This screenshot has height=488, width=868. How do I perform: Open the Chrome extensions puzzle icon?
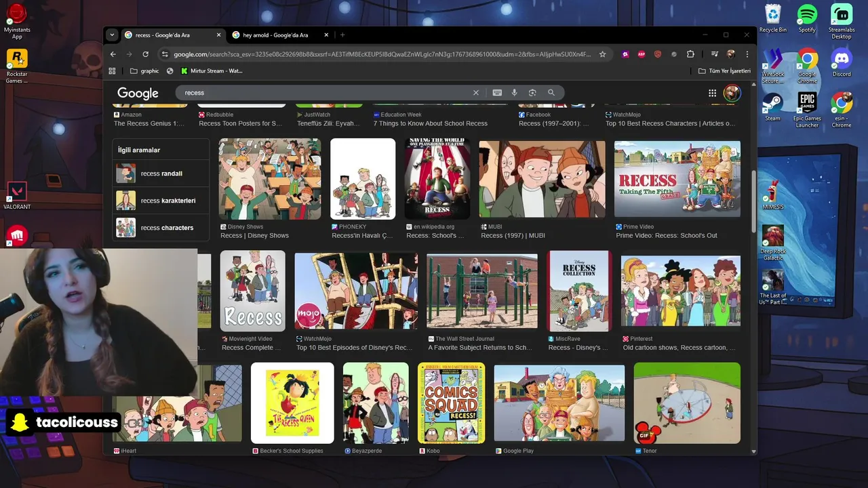[x=690, y=54]
